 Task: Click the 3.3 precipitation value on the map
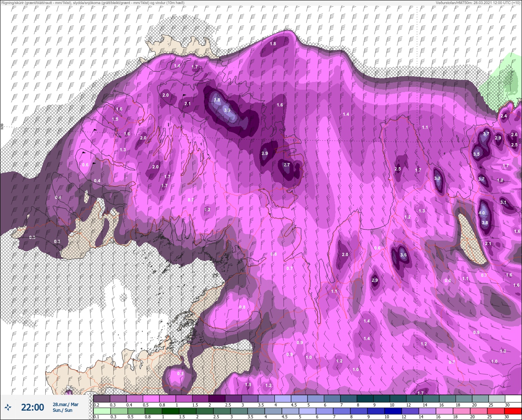tap(438, 178)
